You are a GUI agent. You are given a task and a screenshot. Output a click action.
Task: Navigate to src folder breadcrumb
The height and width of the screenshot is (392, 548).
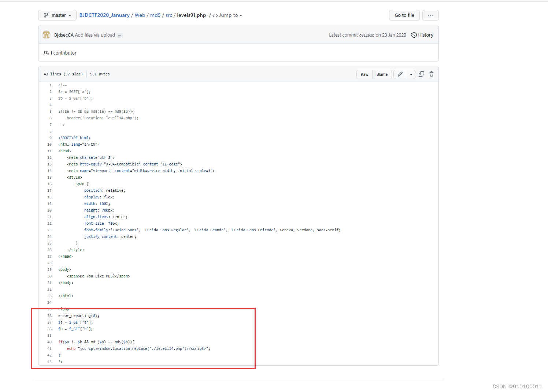[x=169, y=15]
